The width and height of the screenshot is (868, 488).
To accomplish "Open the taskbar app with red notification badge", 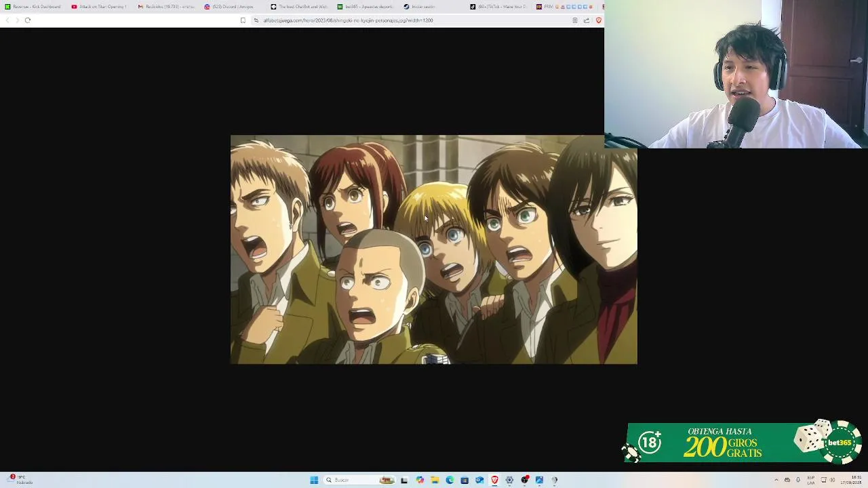I will [x=525, y=480].
